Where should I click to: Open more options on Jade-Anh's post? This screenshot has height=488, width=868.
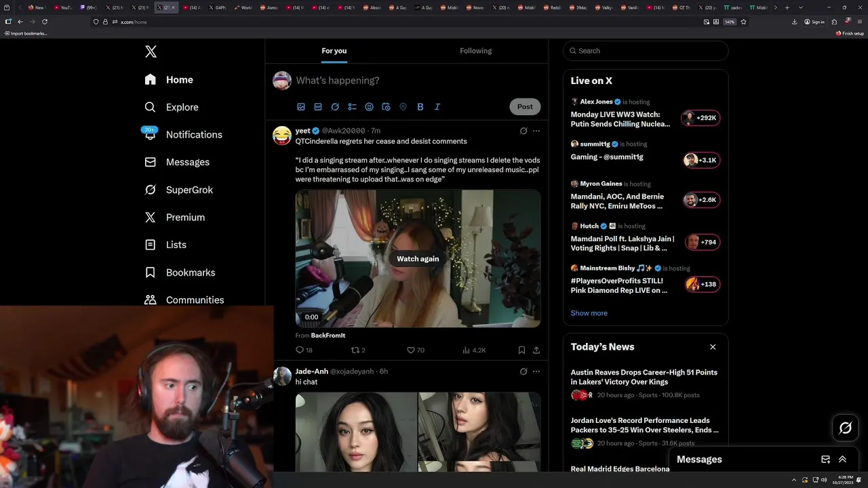(536, 371)
